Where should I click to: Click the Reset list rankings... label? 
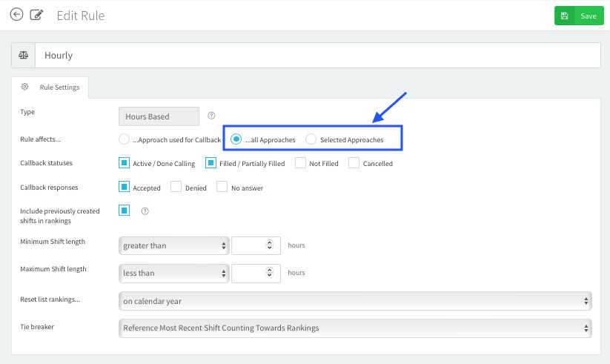click(50, 300)
